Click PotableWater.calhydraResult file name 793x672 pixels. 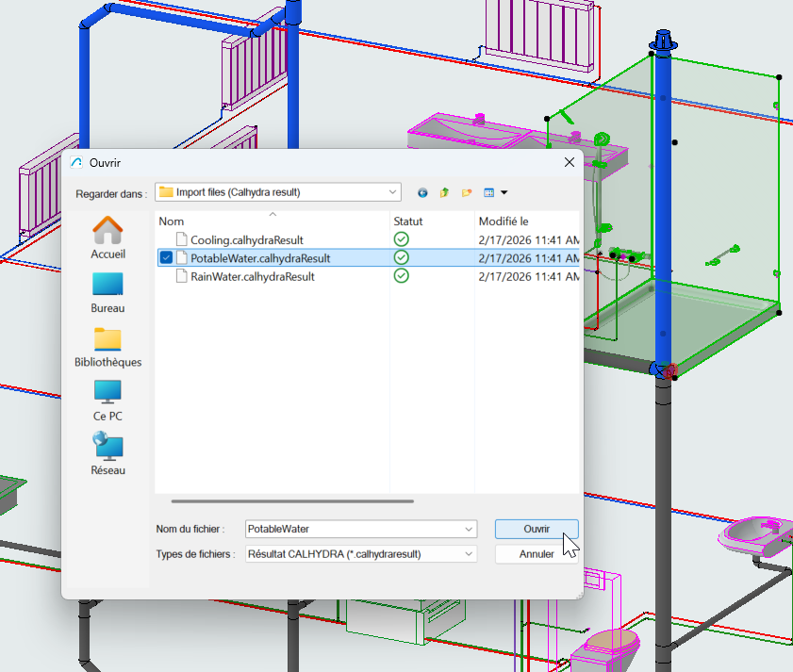click(260, 258)
